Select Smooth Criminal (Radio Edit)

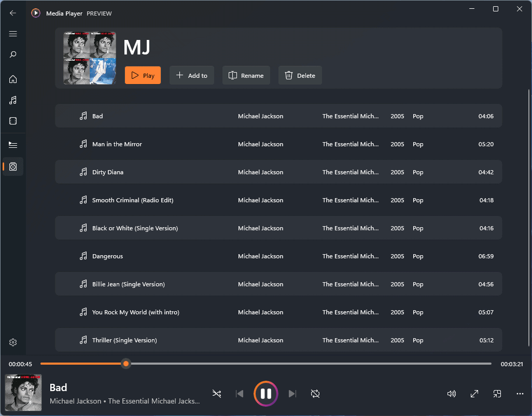(x=278, y=200)
